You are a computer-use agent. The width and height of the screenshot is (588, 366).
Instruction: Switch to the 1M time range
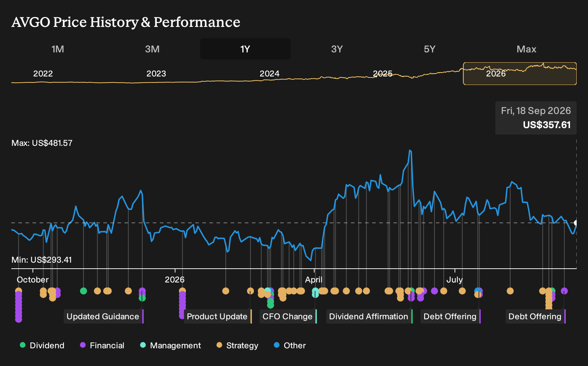(x=58, y=49)
